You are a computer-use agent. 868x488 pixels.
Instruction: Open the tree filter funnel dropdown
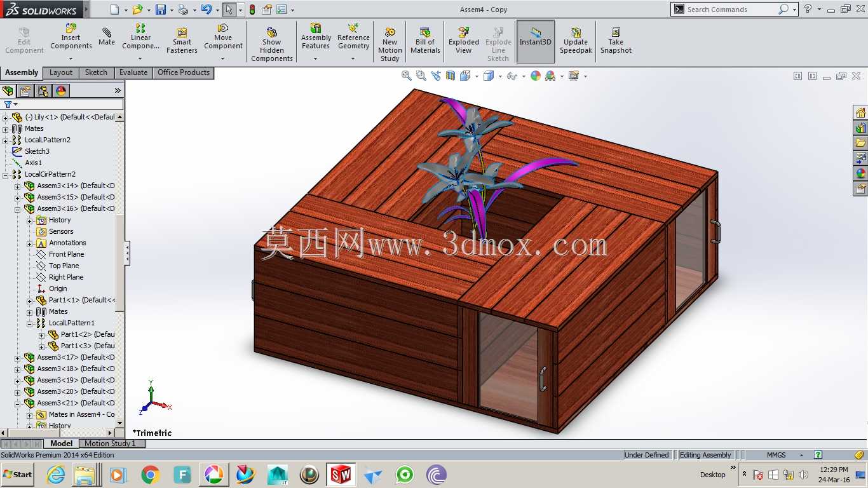coord(10,104)
